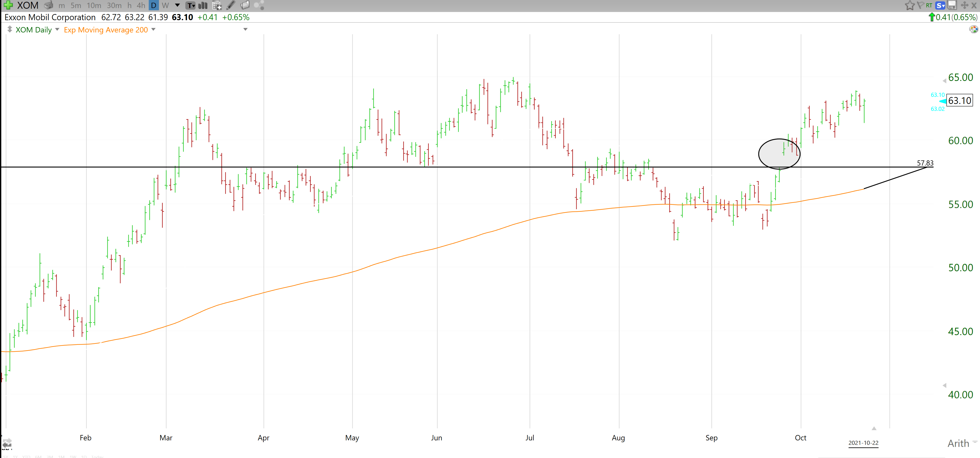Open the timeframe list dropdown after W

pyautogui.click(x=177, y=5)
